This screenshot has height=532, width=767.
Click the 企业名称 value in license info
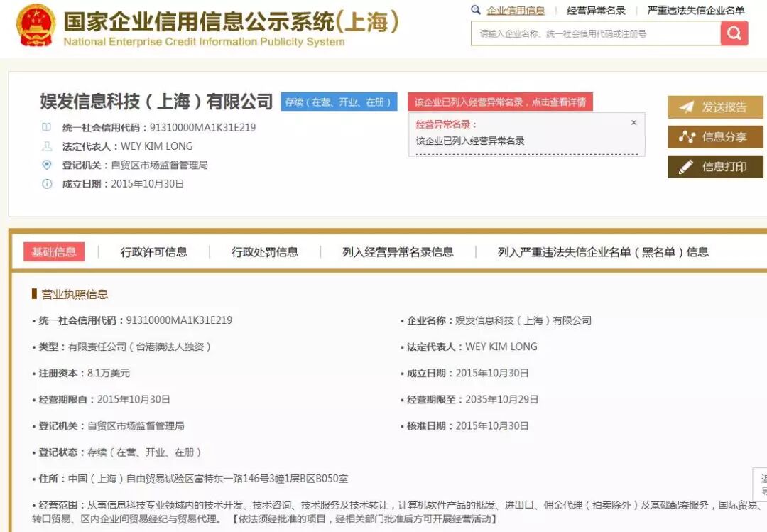point(523,320)
